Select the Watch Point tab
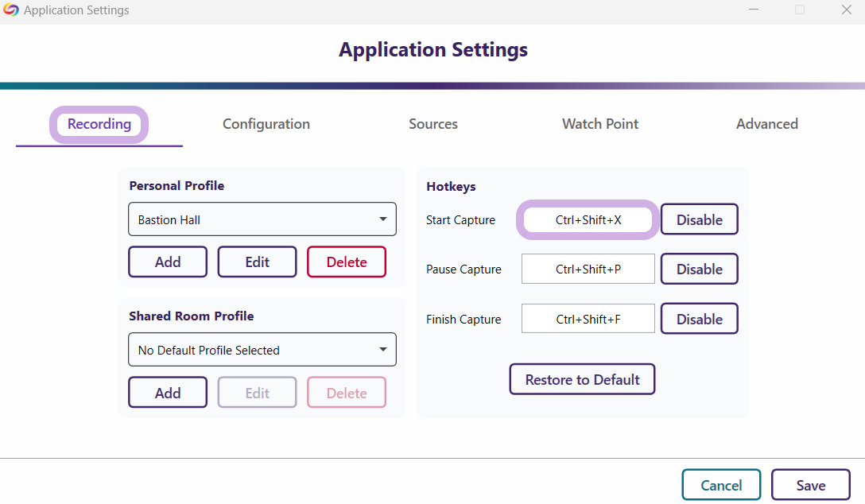This screenshot has height=504, width=865. point(600,124)
